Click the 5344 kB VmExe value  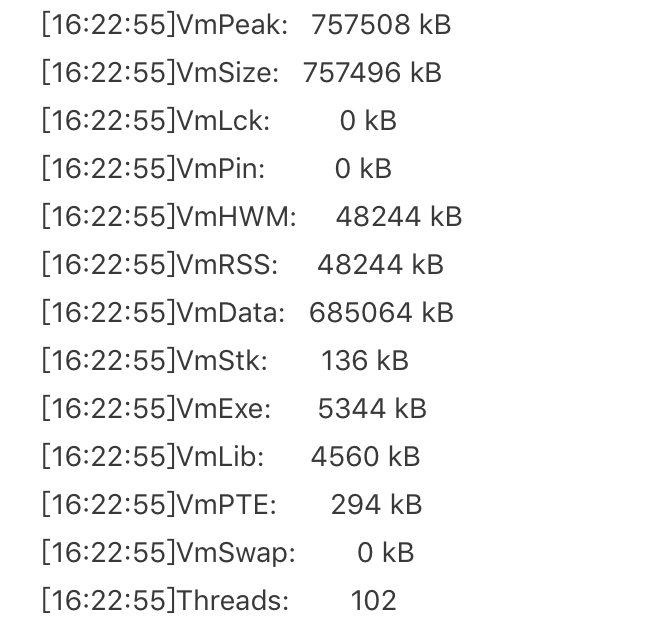pos(371,408)
